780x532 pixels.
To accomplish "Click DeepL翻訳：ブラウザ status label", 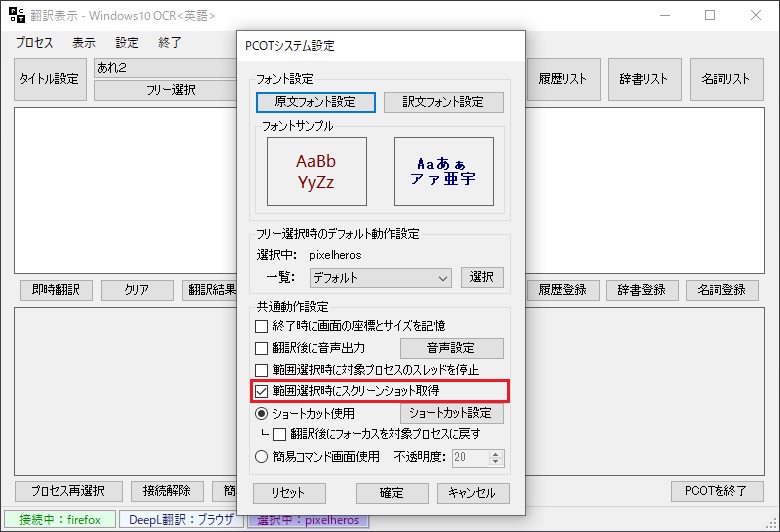I will [x=182, y=520].
